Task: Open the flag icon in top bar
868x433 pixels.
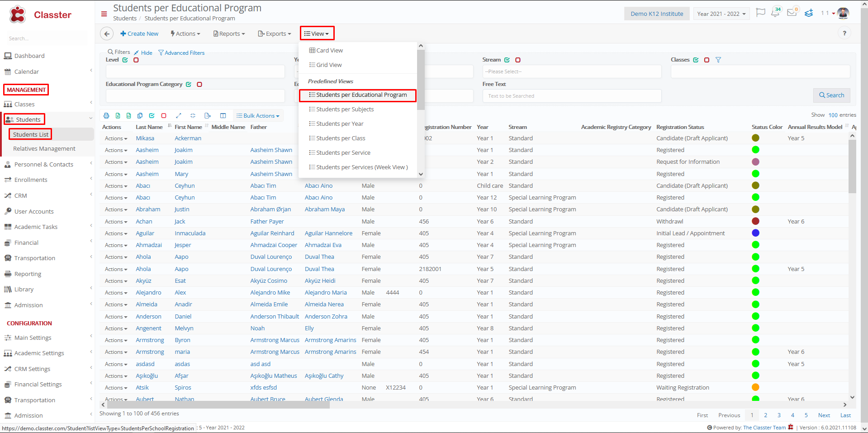Action: (761, 13)
